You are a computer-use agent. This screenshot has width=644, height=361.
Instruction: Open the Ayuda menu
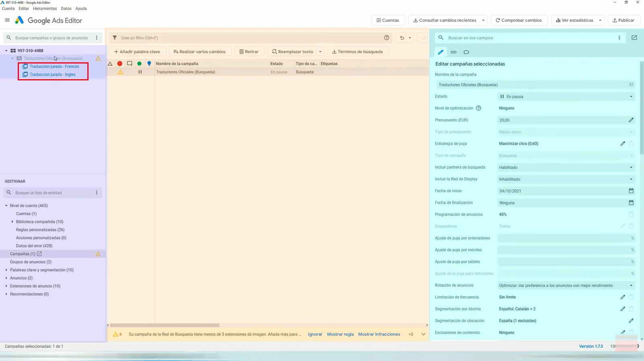pos(81,8)
